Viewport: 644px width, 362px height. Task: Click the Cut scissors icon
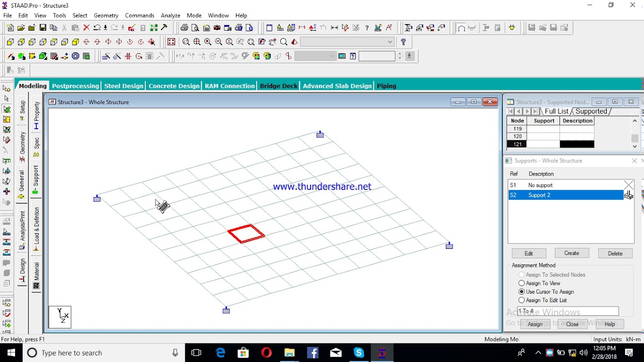point(64,28)
